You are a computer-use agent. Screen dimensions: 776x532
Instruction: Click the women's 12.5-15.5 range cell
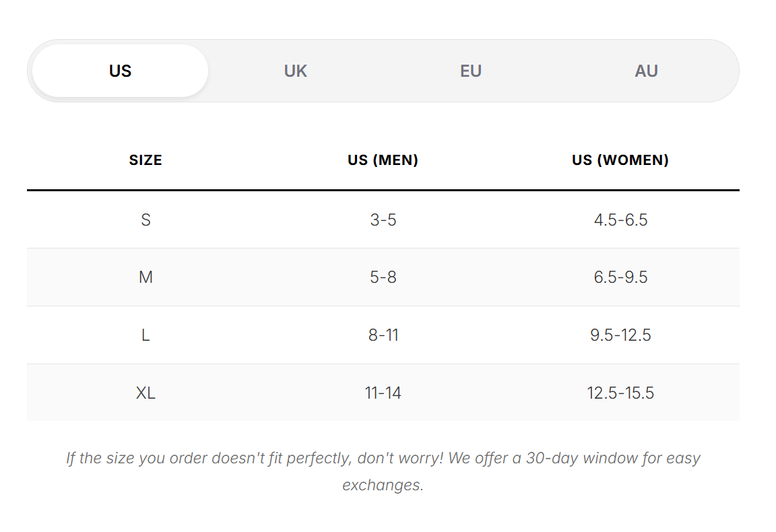tap(620, 393)
